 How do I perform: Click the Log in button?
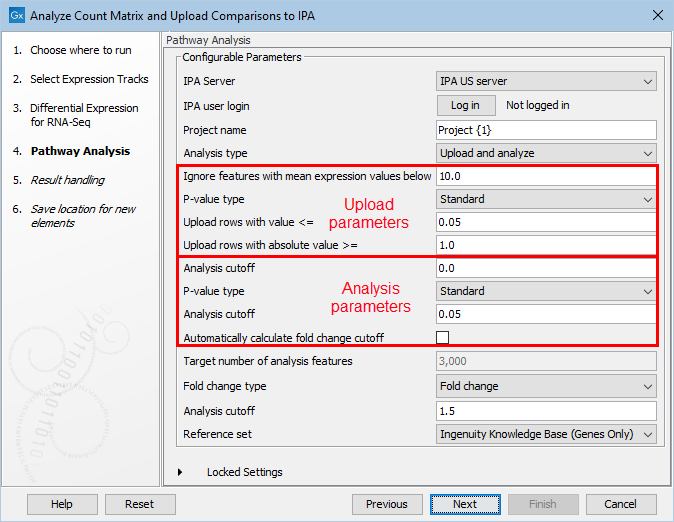click(466, 105)
